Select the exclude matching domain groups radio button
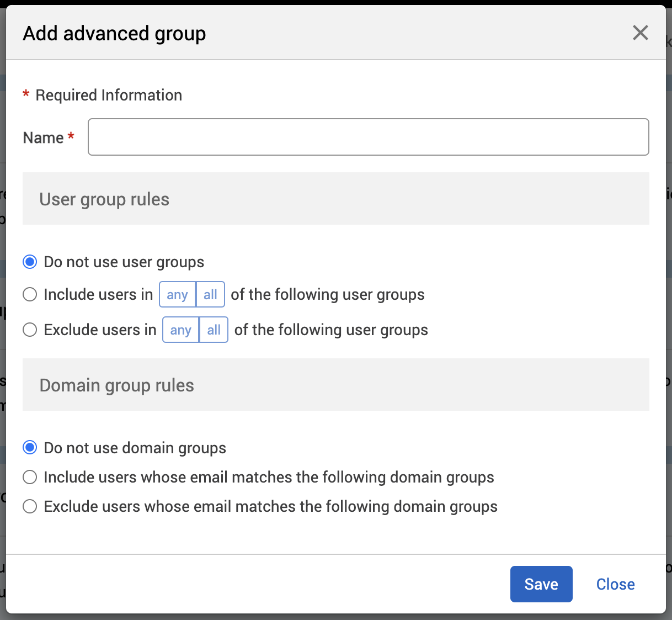The width and height of the screenshot is (672, 620). [x=30, y=506]
